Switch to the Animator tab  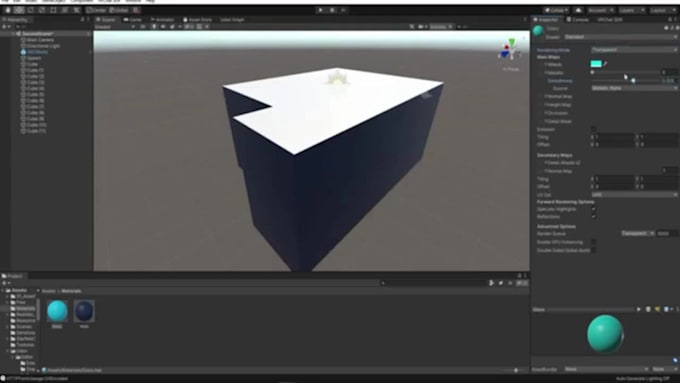[162, 20]
